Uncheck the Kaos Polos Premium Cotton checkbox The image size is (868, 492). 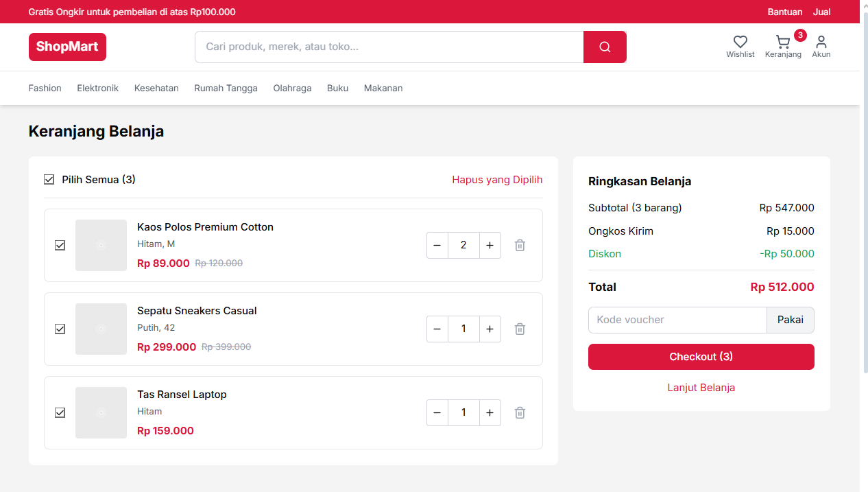tap(60, 245)
